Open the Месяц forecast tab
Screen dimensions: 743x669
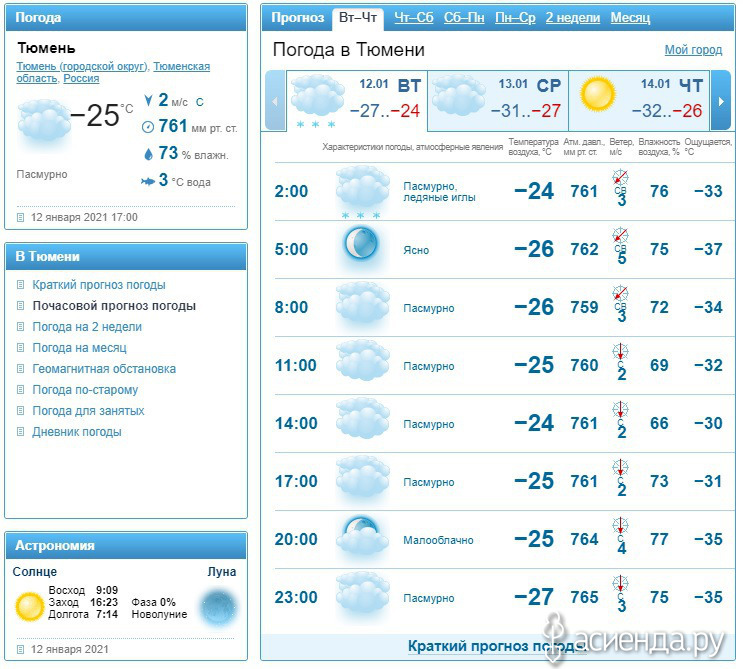tap(630, 18)
